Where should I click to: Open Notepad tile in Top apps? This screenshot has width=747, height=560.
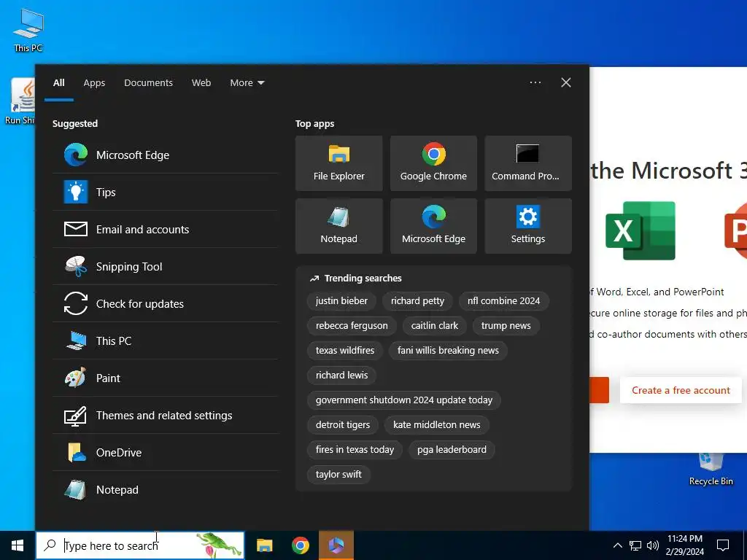click(x=338, y=226)
